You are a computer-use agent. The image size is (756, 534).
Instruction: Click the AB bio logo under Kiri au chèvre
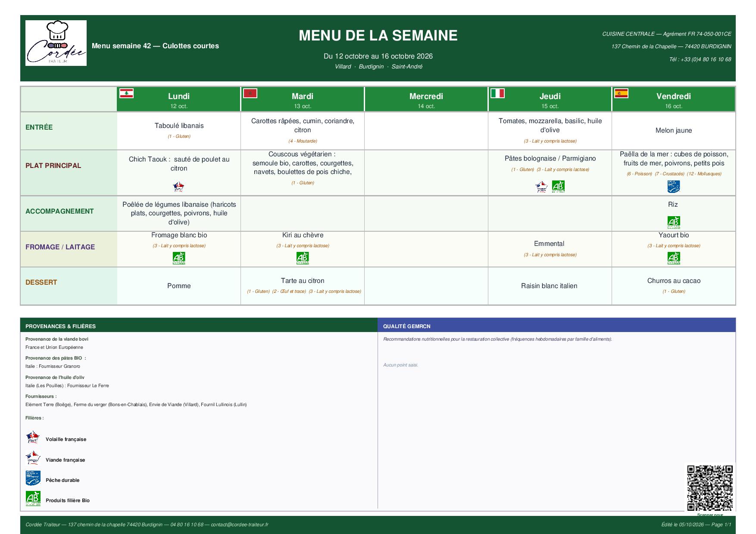(x=302, y=258)
